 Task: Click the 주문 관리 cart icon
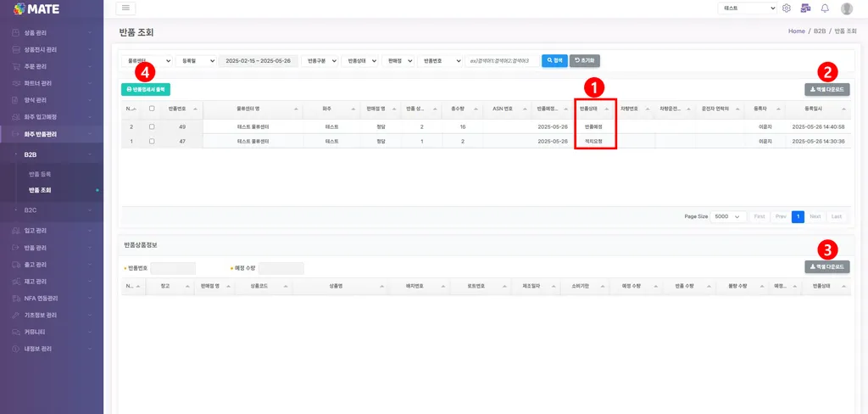17,66
